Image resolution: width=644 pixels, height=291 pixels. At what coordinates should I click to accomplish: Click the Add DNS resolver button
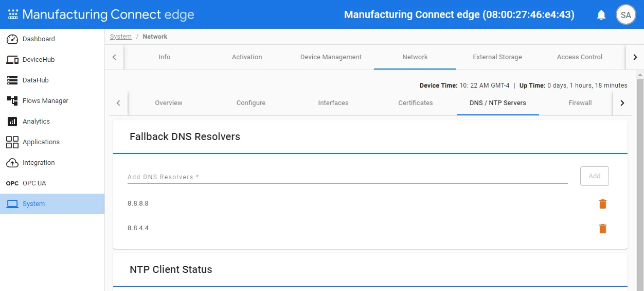pyautogui.click(x=595, y=176)
